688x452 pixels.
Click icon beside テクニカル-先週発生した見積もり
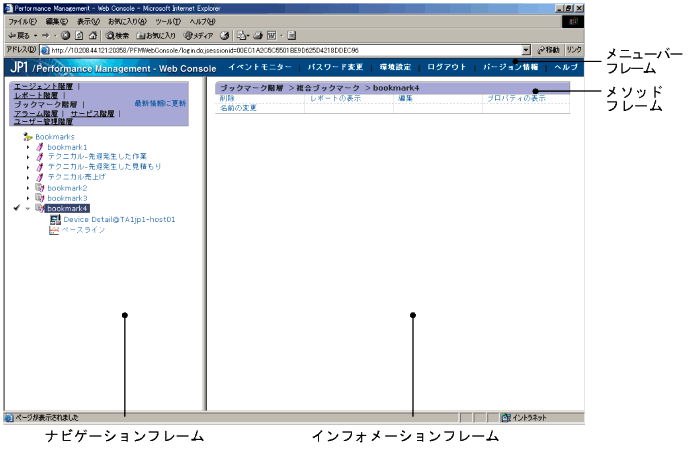click(x=40, y=167)
